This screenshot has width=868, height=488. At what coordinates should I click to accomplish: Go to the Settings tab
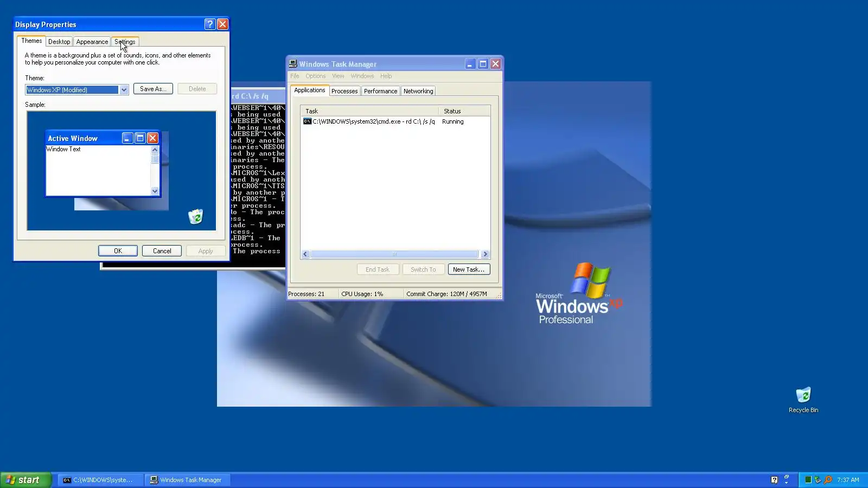[125, 42]
